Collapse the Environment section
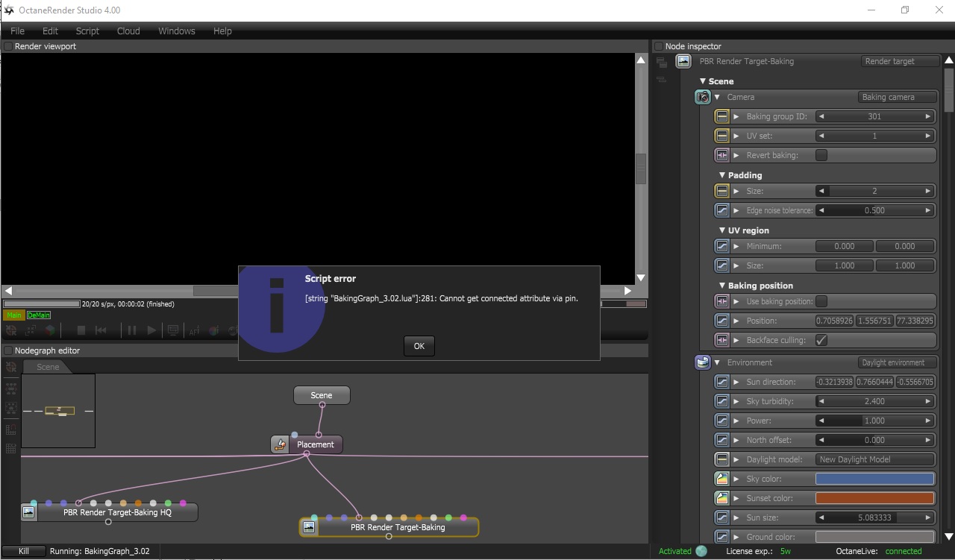Viewport: 955px width, 560px height. tap(718, 362)
